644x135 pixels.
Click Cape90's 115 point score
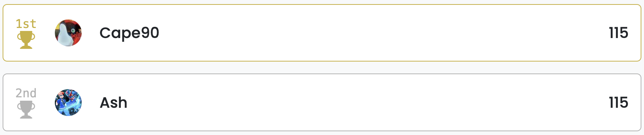point(619,33)
